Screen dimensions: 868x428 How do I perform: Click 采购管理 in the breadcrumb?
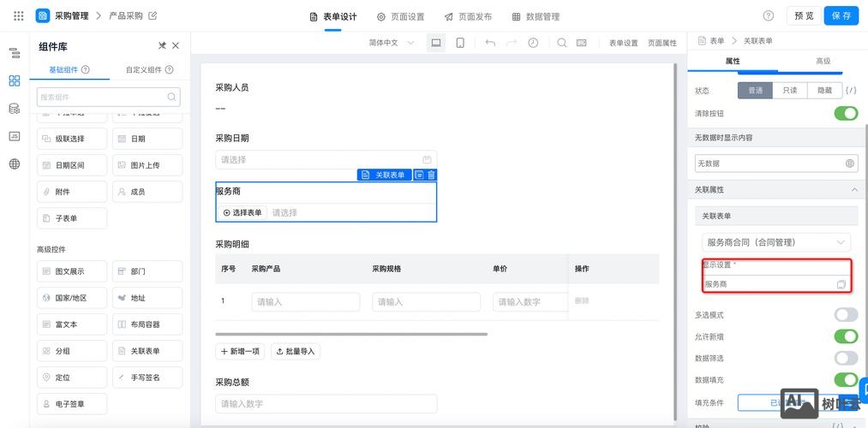[71, 16]
